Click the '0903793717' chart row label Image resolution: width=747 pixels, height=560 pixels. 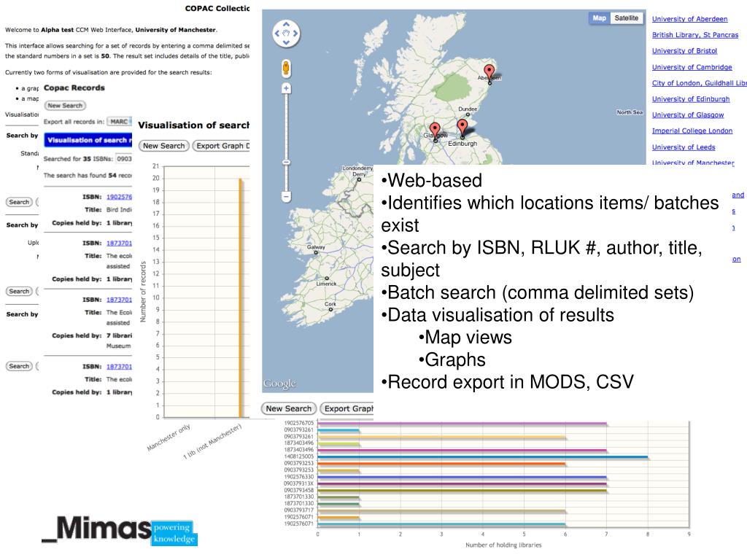(x=298, y=510)
